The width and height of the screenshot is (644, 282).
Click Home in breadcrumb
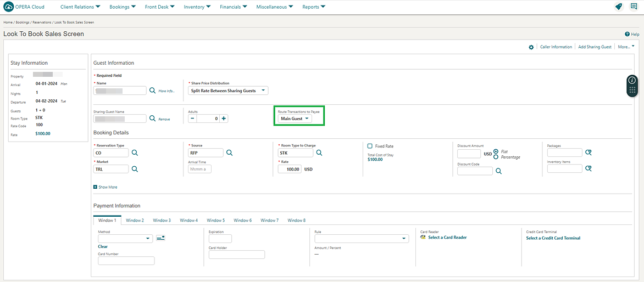(x=7, y=22)
